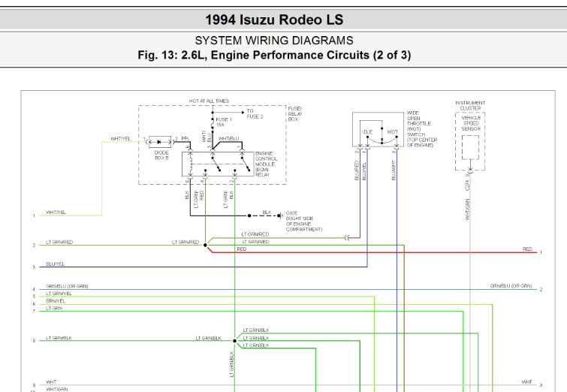Click the 'LT GRN/YEL' label on row 5

click(x=59, y=294)
